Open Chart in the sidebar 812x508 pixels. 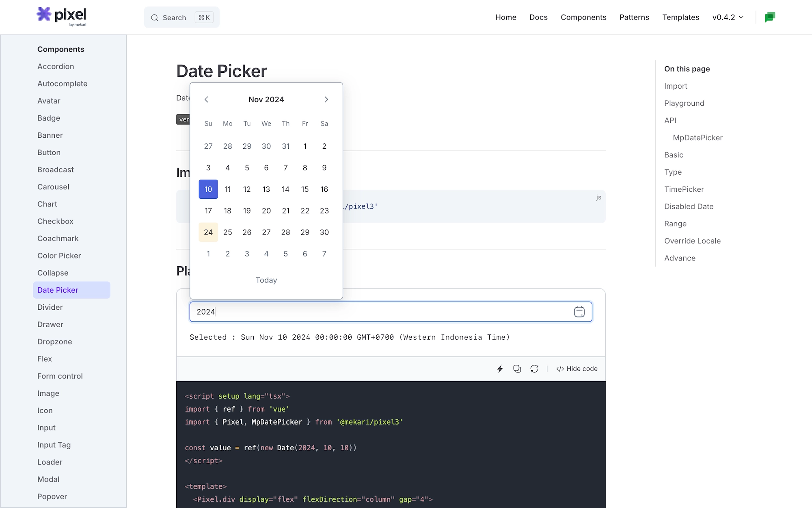click(47, 204)
